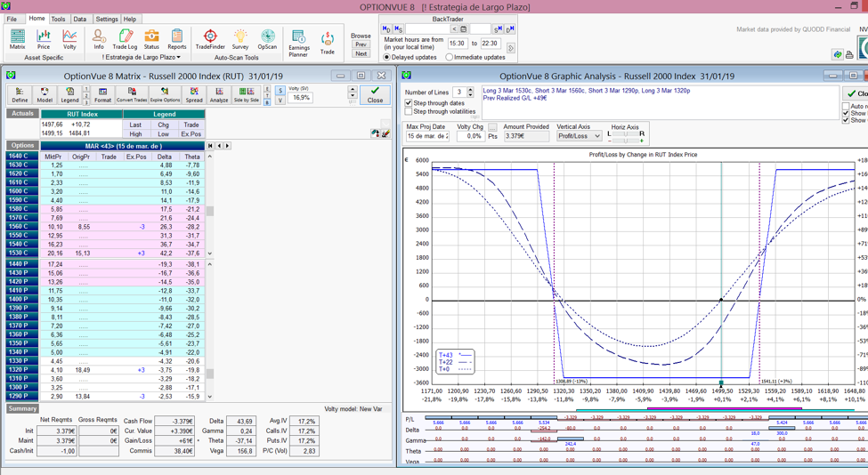The width and height of the screenshot is (868, 475).
Task: Switch to the Home tab
Action: (x=37, y=19)
